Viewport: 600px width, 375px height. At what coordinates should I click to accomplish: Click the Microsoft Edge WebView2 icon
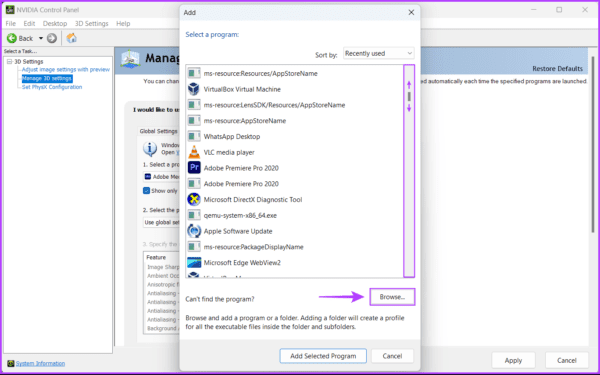coord(194,262)
